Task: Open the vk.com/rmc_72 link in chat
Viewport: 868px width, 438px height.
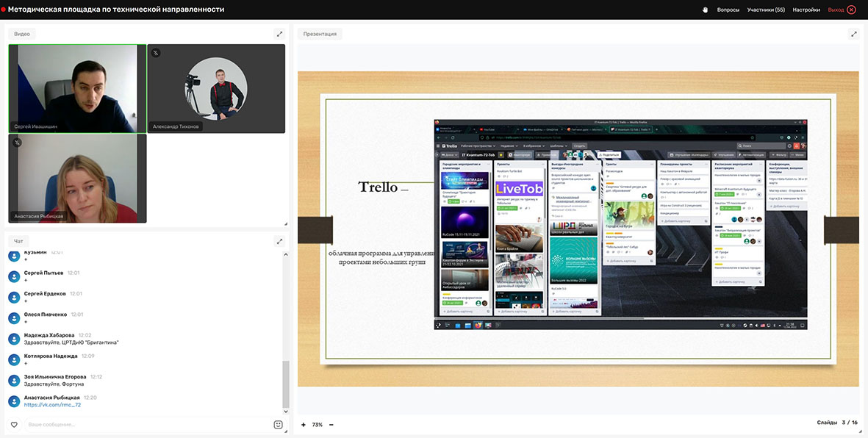Action: tap(53, 405)
